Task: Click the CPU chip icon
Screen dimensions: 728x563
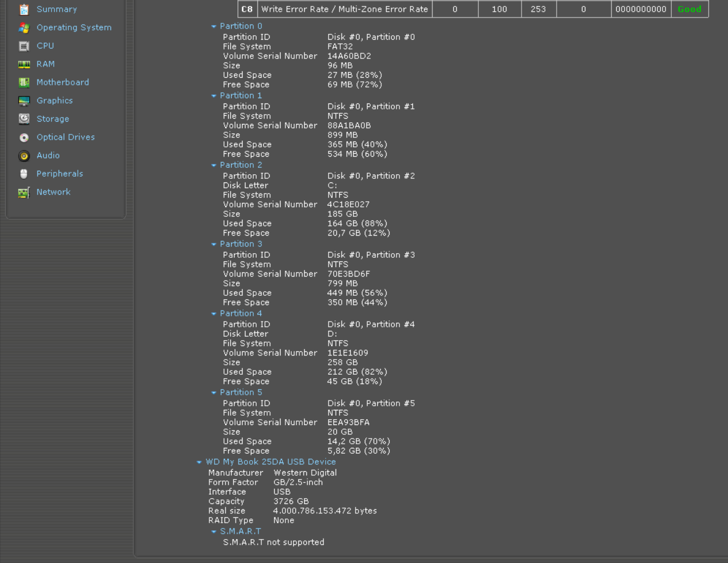Action: coord(24,46)
